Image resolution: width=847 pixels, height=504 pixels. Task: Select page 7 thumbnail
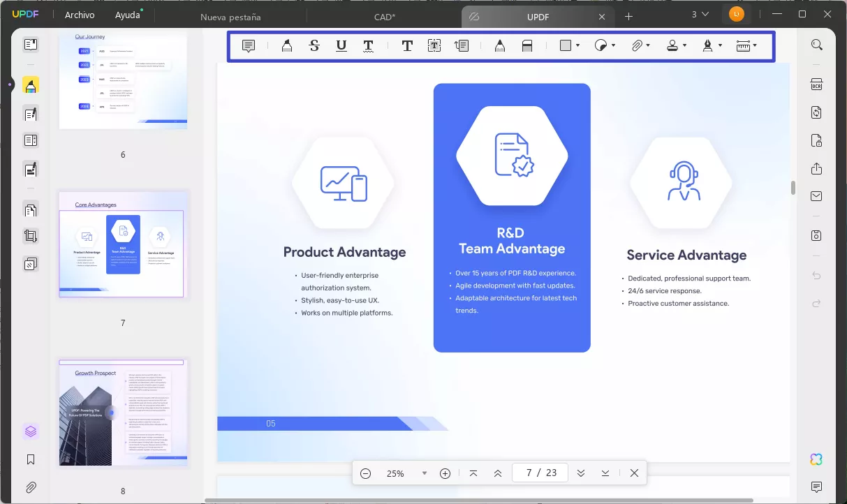(123, 245)
